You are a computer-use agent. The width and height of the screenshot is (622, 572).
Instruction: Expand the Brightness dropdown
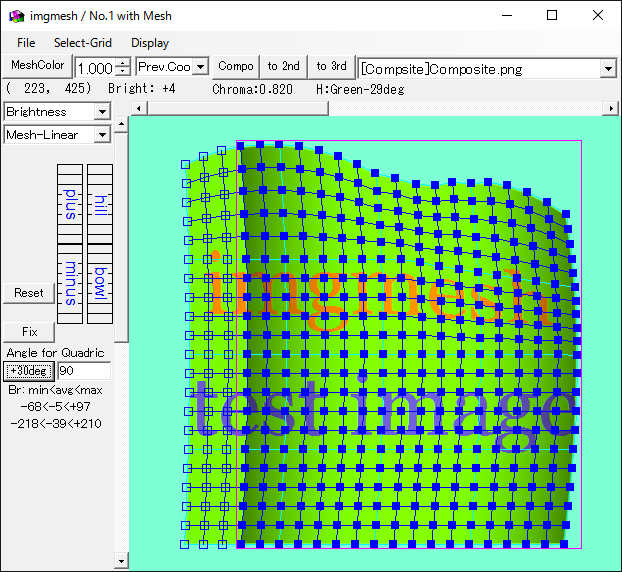(x=102, y=112)
